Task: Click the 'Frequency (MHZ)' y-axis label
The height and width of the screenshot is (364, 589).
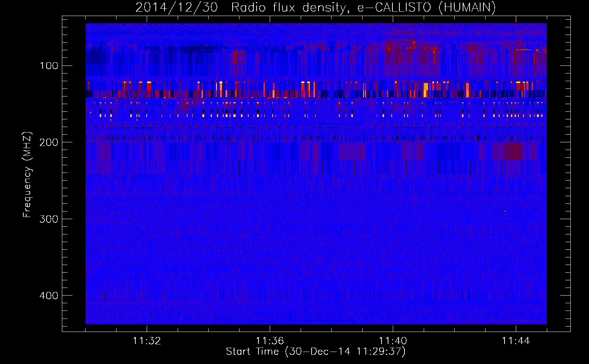Action: (x=27, y=175)
